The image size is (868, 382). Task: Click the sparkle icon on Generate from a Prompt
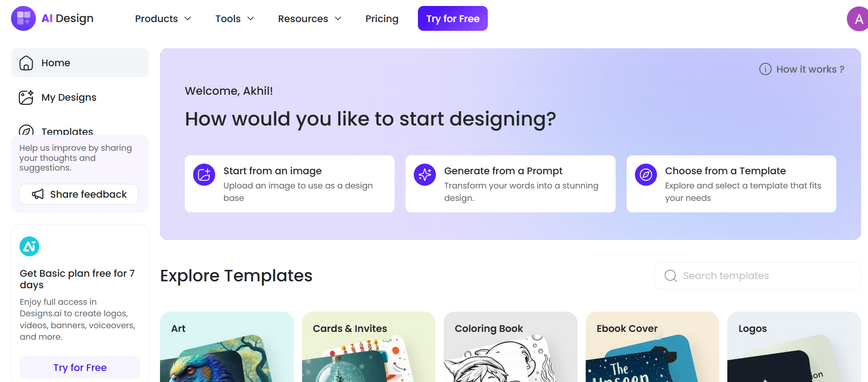(x=425, y=175)
